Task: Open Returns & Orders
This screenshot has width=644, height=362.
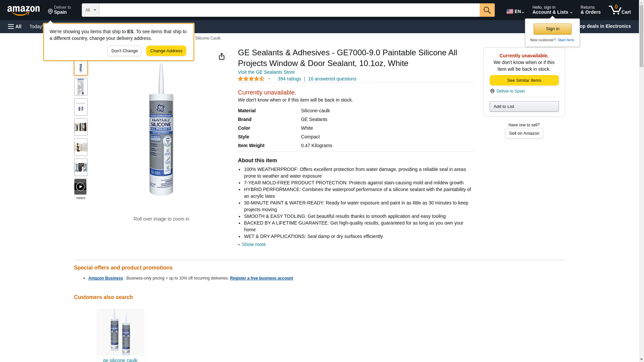Action: click(590, 10)
